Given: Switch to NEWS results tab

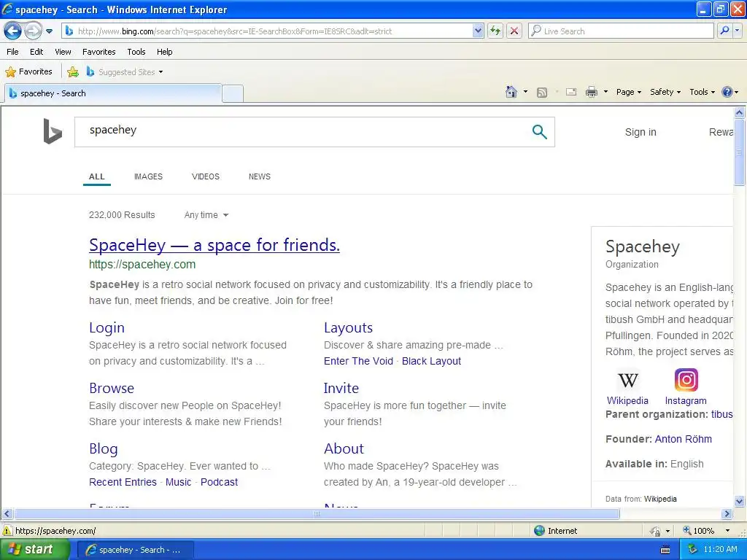Looking at the screenshot, I should click(x=259, y=176).
